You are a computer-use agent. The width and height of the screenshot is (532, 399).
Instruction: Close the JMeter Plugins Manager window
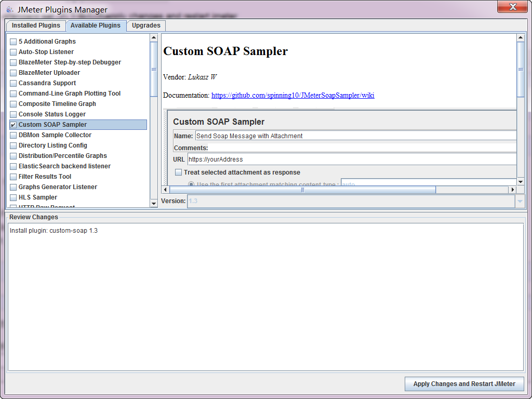click(512, 7)
